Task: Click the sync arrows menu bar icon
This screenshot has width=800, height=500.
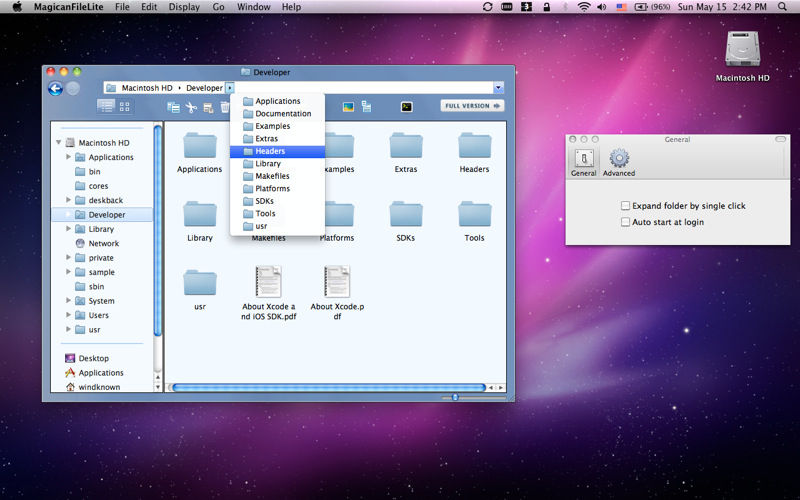Action: 487,7
